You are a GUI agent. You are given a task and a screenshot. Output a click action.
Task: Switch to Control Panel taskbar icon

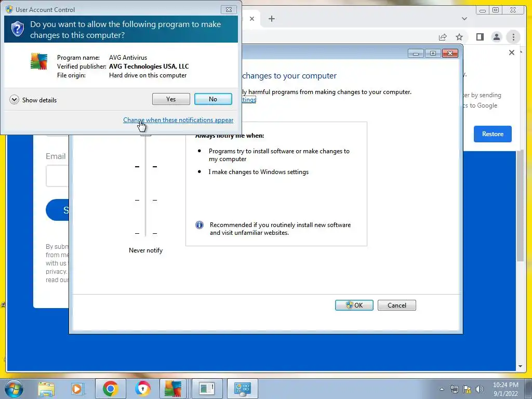[242, 389]
